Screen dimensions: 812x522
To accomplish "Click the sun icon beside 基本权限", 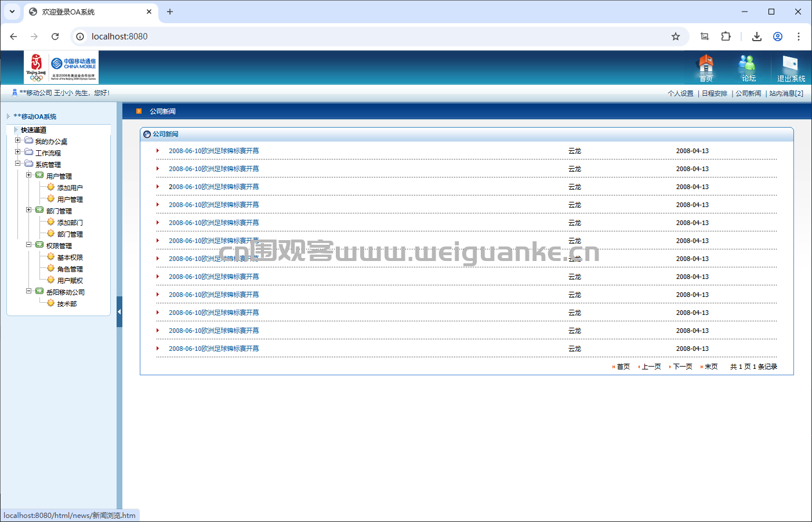I will 51,256.
